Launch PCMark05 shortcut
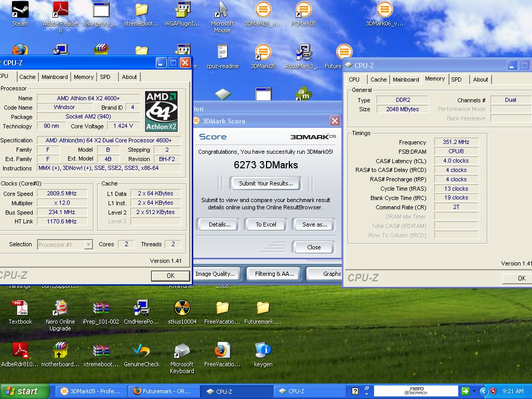This screenshot has height=399, width=532. [303, 14]
